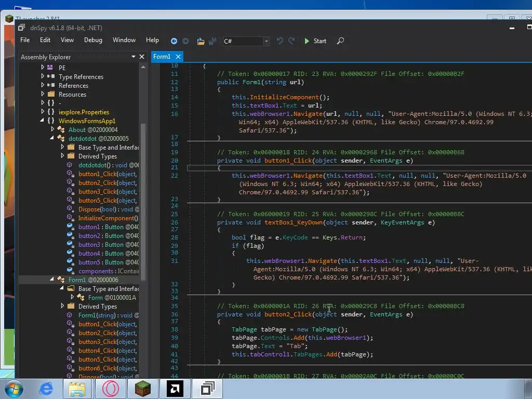Expand the PE node
The width and height of the screenshot is (532, 399).
[43, 67]
